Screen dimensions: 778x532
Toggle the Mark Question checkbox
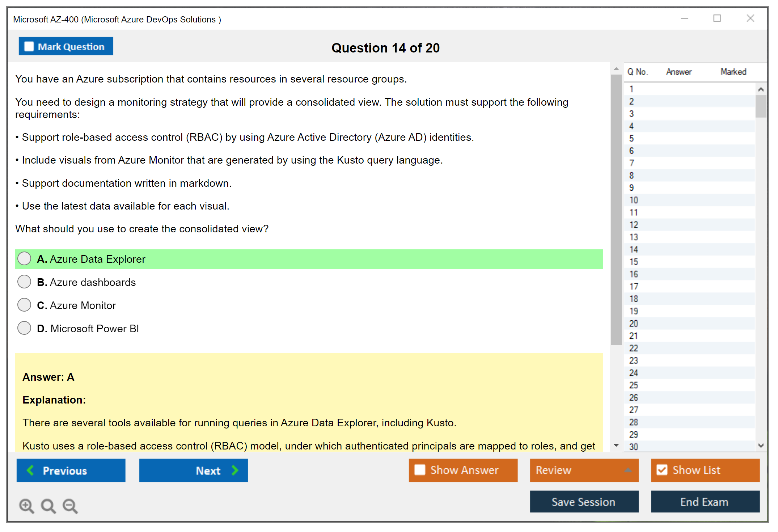coord(29,46)
